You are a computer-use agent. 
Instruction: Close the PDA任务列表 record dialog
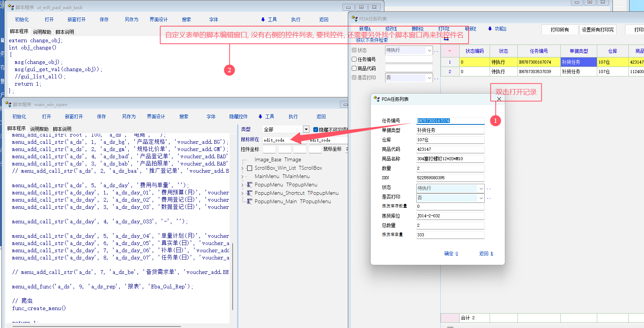click(499, 99)
